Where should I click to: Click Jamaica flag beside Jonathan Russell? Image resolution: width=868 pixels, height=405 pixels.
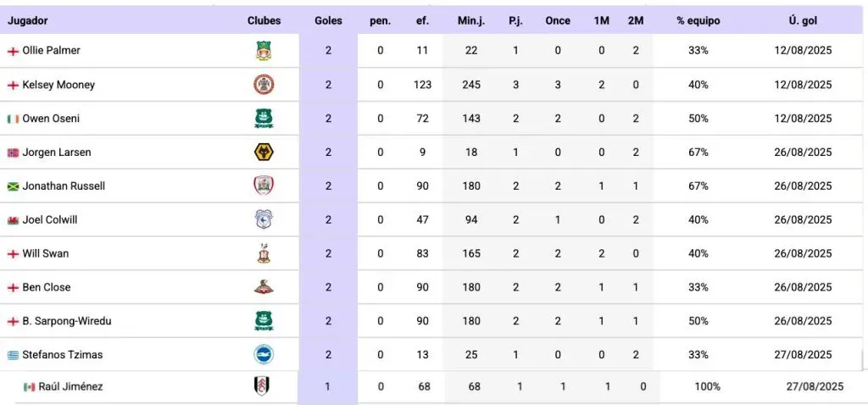coord(13,186)
